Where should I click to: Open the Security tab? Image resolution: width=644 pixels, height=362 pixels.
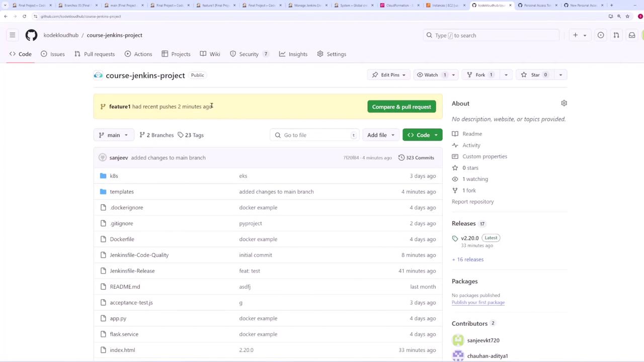250,54
